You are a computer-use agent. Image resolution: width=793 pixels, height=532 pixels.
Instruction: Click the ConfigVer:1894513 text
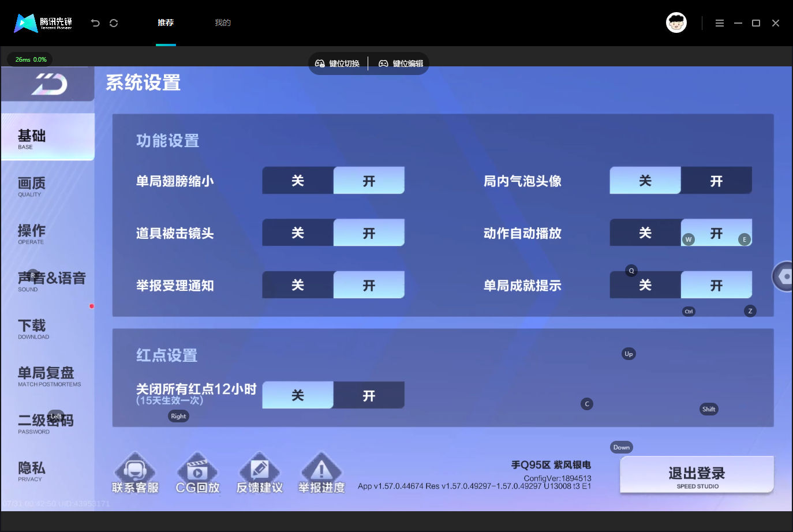click(558, 478)
